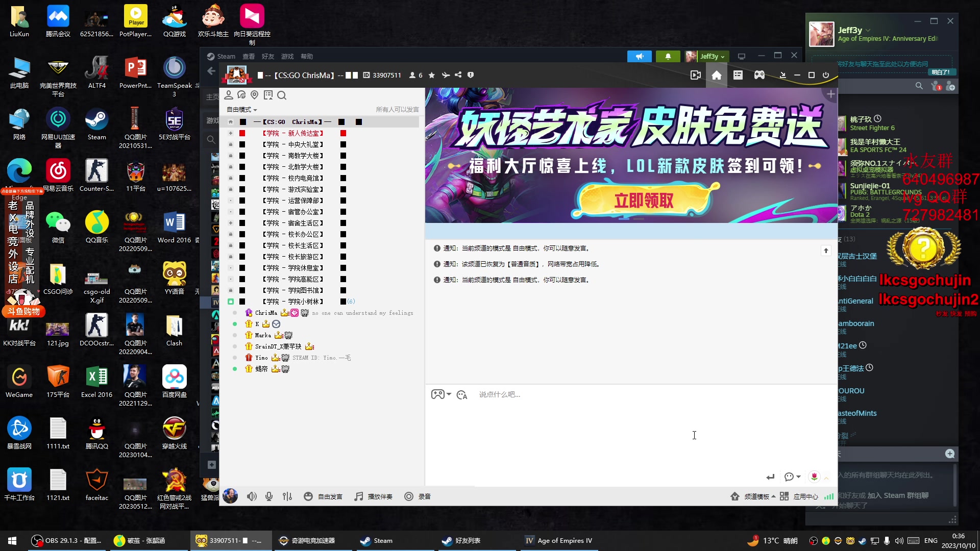Open Steam notifications bell
Screen dimensions: 980x551
pos(668,56)
